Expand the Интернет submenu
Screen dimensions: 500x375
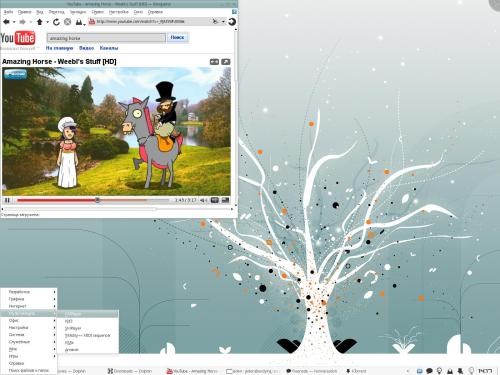click(x=29, y=306)
